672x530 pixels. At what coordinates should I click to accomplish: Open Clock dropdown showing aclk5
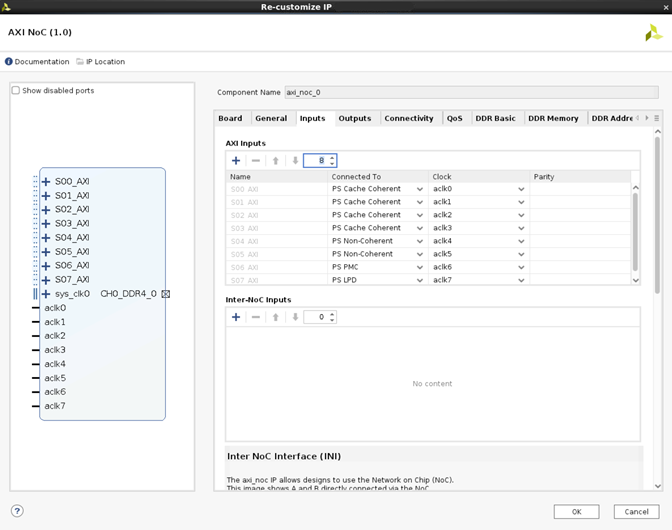click(x=521, y=254)
